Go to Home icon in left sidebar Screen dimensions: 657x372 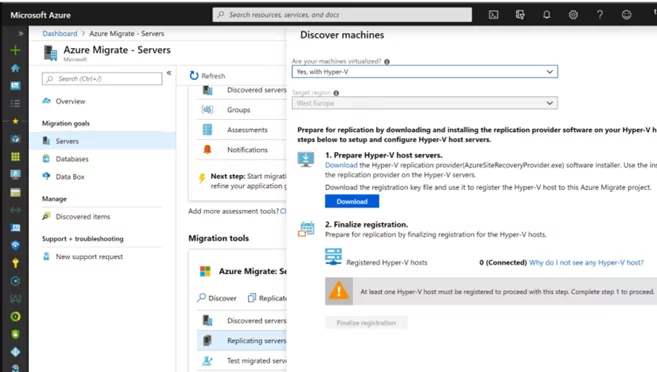[x=16, y=68]
